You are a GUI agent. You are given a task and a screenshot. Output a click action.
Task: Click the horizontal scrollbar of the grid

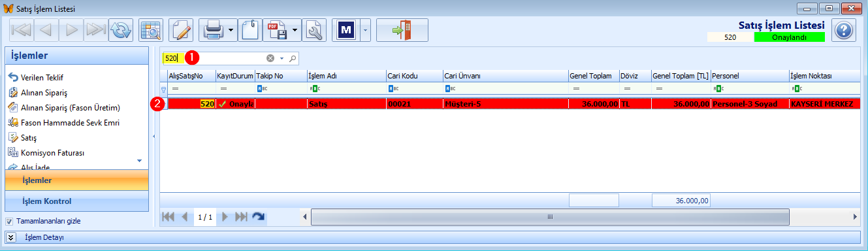tap(551, 216)
